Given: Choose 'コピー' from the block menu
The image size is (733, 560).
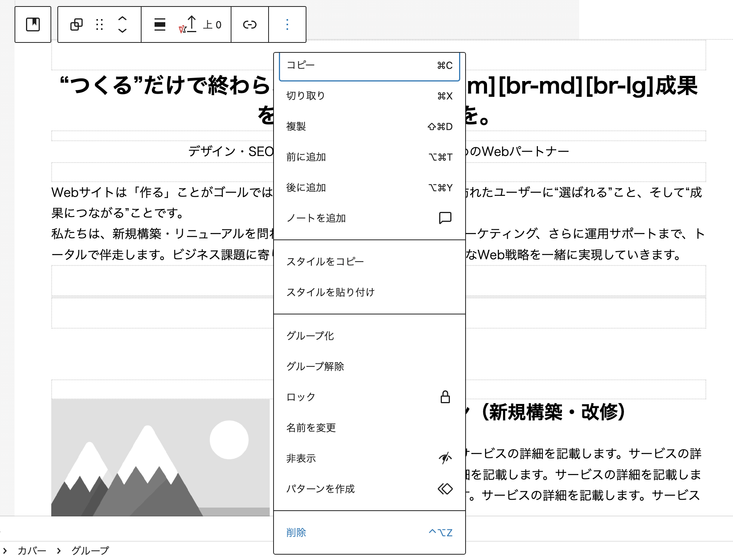Looking at the screenshot, I should (x=369, y=65).
